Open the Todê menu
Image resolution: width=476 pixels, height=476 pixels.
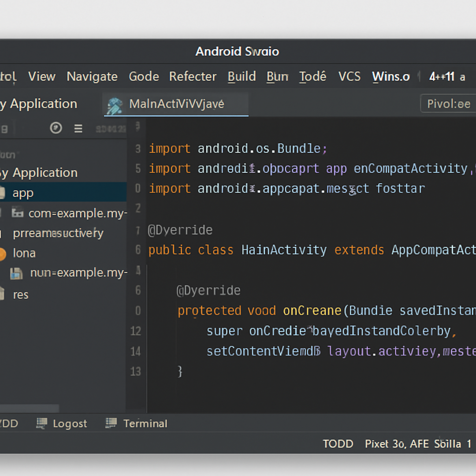coord(313,77)
